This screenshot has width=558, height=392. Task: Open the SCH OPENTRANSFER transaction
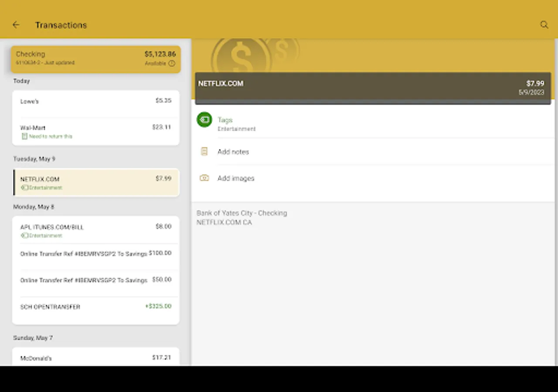click(96, 310)
